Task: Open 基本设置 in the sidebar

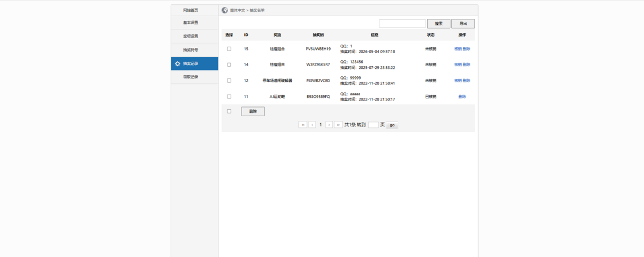Action: 195,23
